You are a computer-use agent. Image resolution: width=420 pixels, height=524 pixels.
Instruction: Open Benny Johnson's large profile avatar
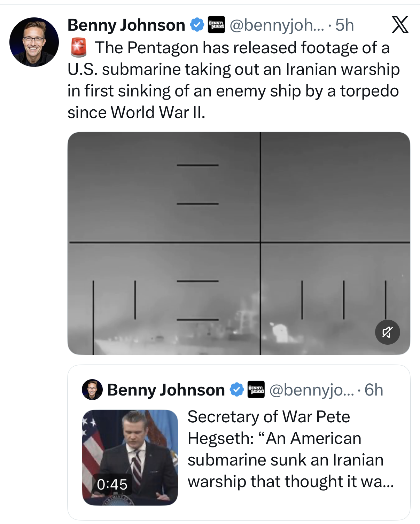point(34,42)
